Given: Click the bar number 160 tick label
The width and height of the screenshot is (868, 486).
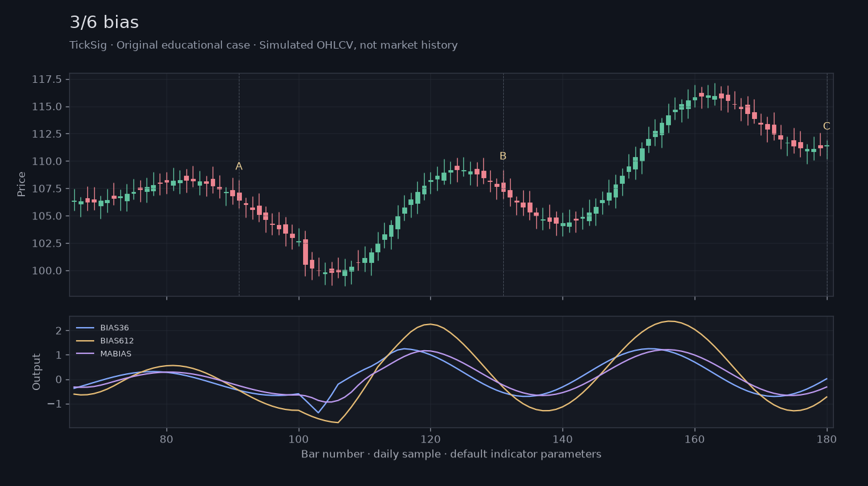Looking at the screenshot, I should coord(695,439).
